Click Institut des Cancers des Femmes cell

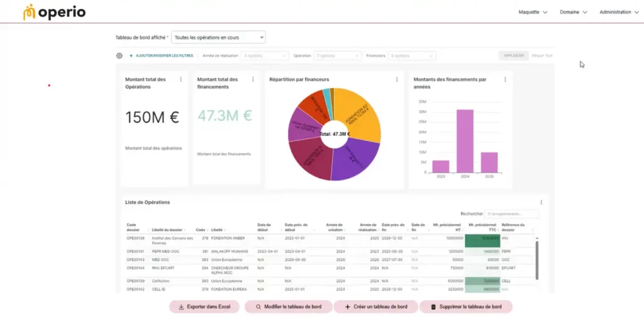(172, 241)
